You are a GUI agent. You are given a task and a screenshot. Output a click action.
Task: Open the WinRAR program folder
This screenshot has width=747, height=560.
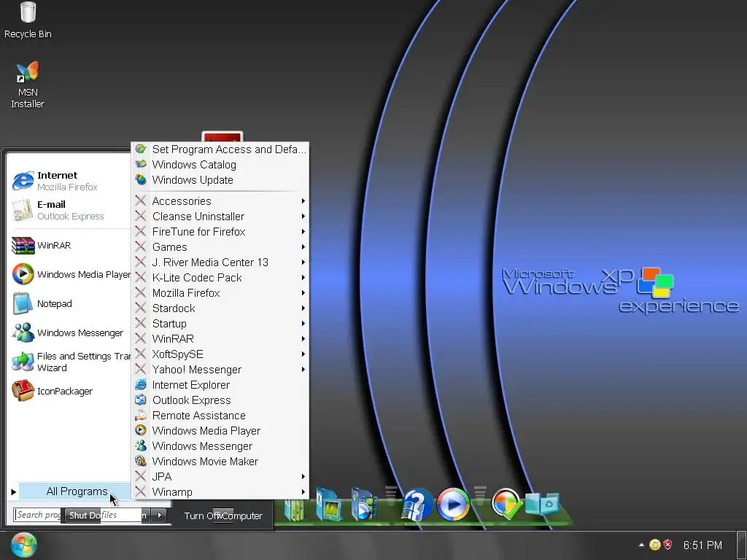(x=220, y=338)
